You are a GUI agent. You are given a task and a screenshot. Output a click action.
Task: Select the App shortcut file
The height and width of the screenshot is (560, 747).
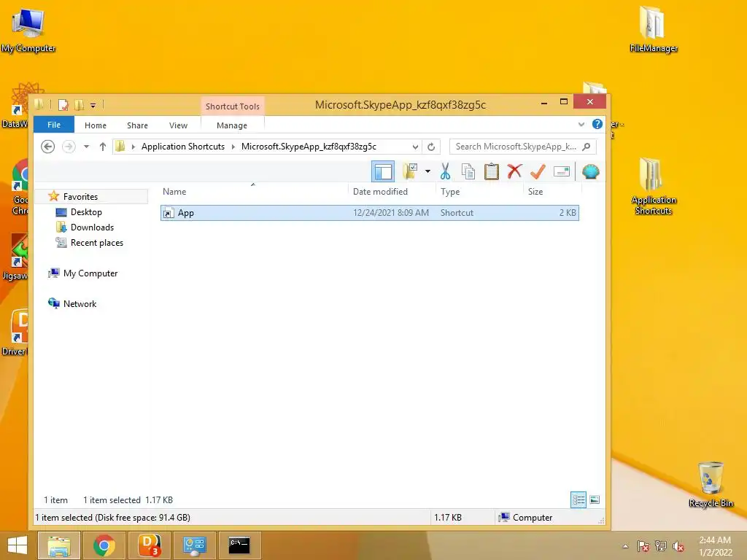(370, 213)
